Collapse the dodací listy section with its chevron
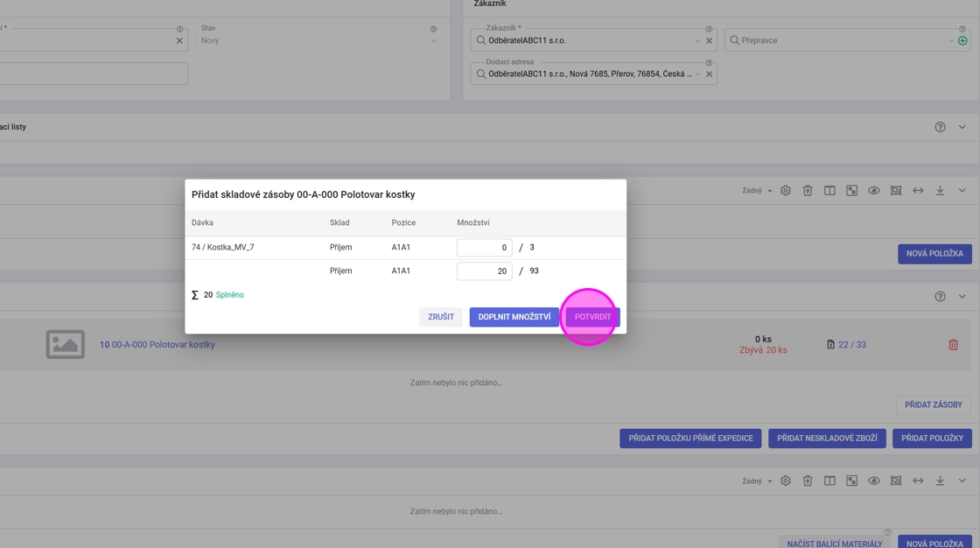Screen dimensions: 980x548 pos(962,127)
